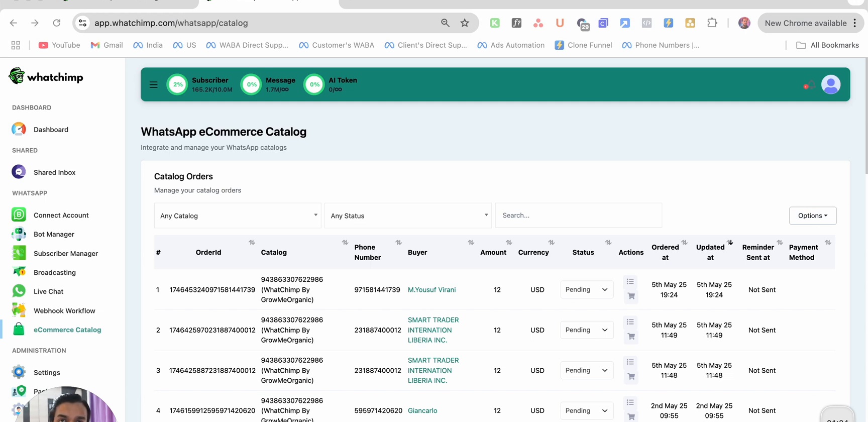Screen dimensions: 868x422
Task: Toggle the sidebar hamburger menu icon
Action: click(x=153, y=85)
